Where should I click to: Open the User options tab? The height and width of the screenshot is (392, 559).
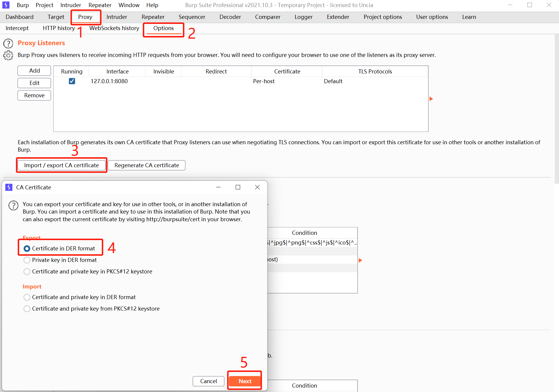pyautogui.click(x=432, y=17)
